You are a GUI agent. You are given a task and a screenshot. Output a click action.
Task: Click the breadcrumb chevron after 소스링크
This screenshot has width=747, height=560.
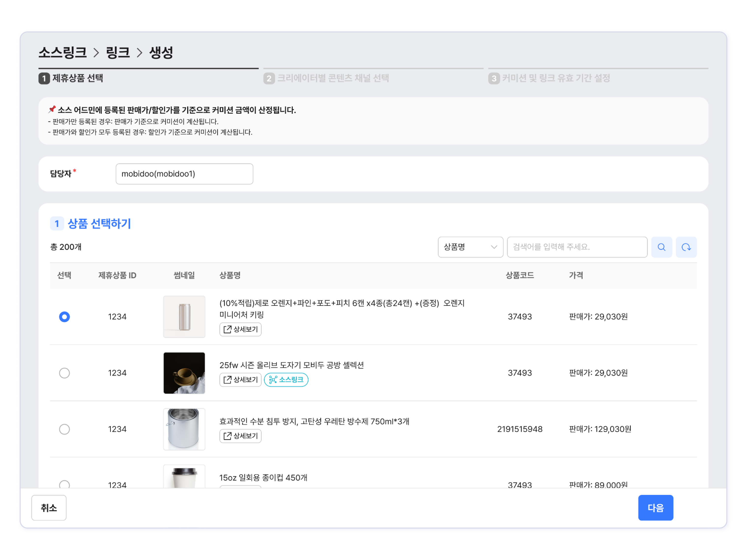click(x=96, y=53)
